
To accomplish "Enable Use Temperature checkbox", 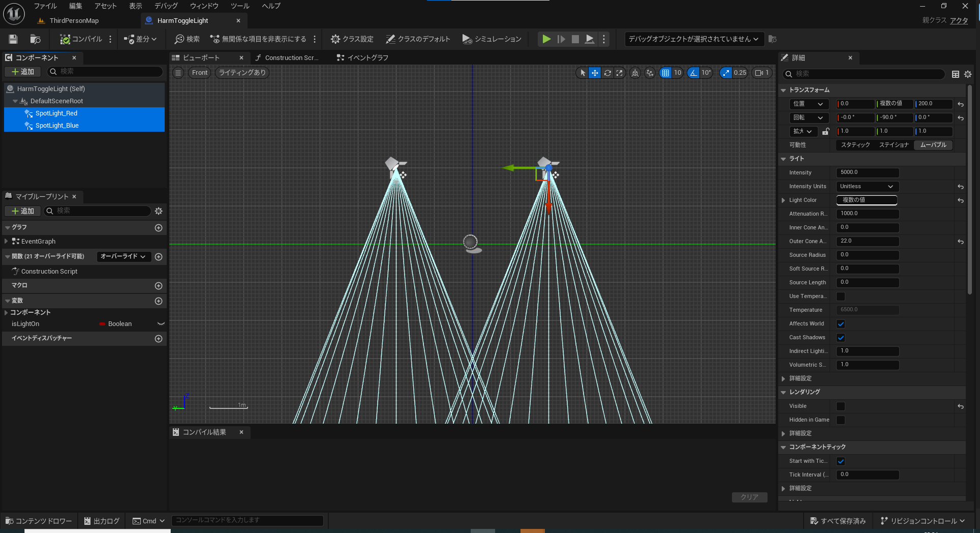I will tap(841, 297).
